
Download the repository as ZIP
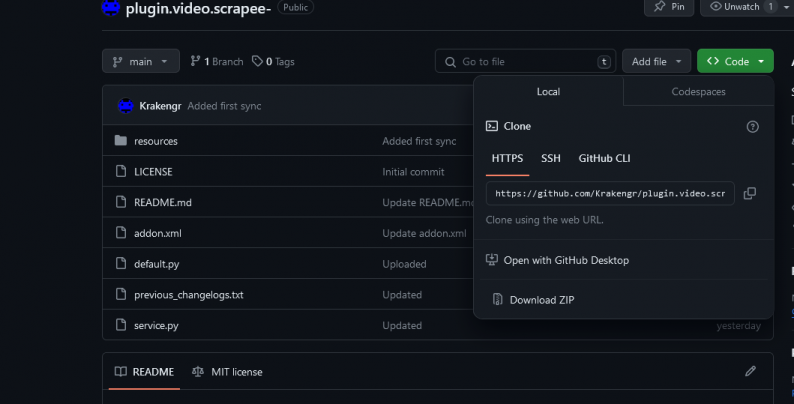coord(542,300)
